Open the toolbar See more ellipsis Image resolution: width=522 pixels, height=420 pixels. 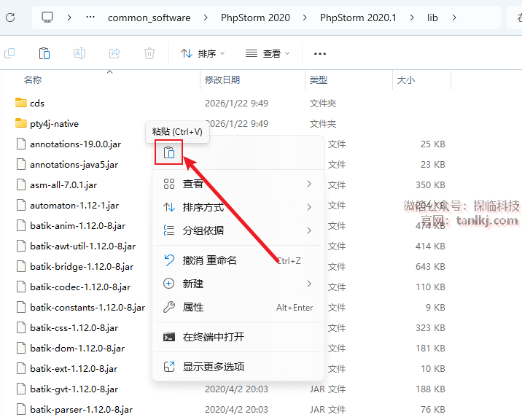[320, 54]
